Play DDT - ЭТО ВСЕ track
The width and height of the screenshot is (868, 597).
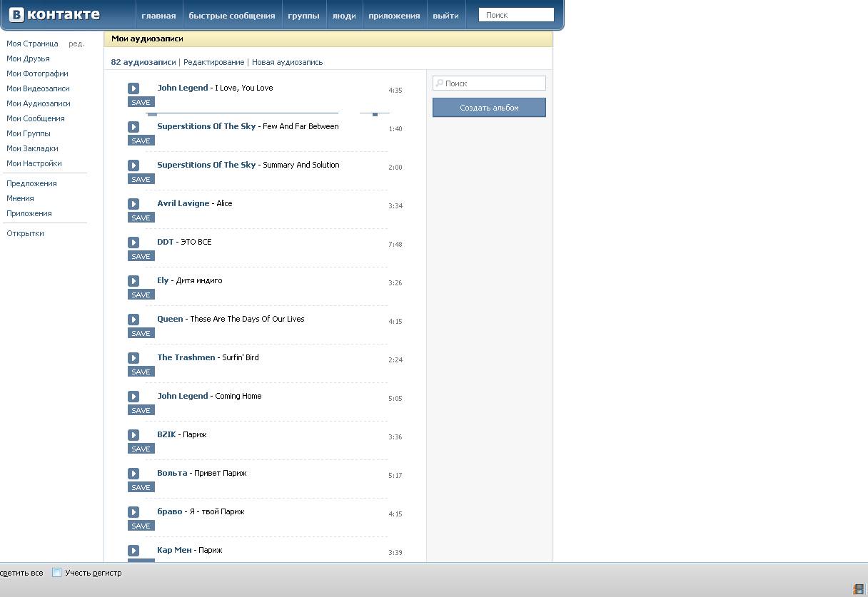pyautogui.click(x=133, y=243)
